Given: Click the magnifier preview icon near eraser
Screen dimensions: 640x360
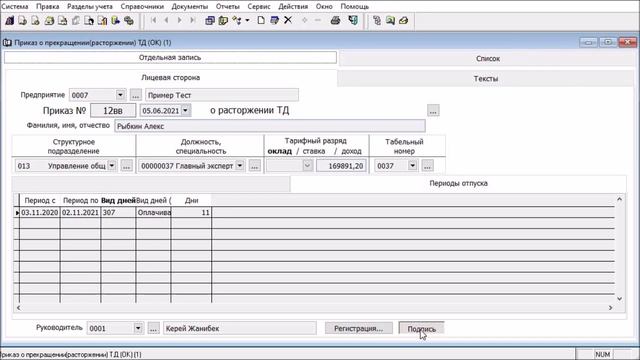Looking at the screenshot, I should (x=390, y=20).
